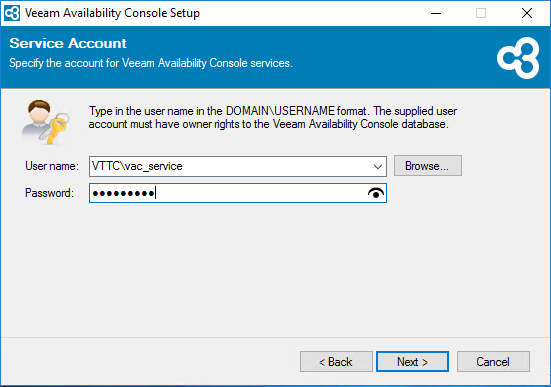Minimize the setup window
551x387 pixels.
pos(436,13)
